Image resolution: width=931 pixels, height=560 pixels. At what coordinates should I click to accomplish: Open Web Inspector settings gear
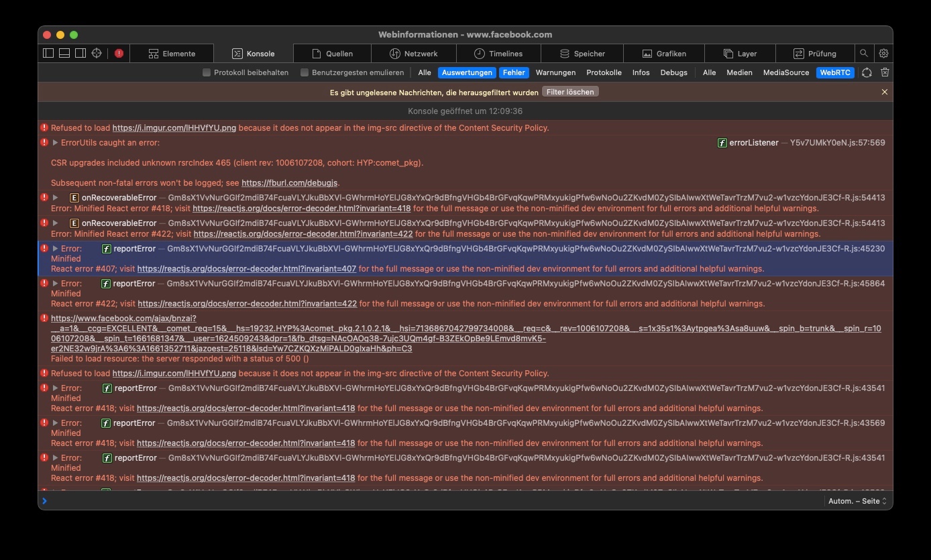(883, 54)
